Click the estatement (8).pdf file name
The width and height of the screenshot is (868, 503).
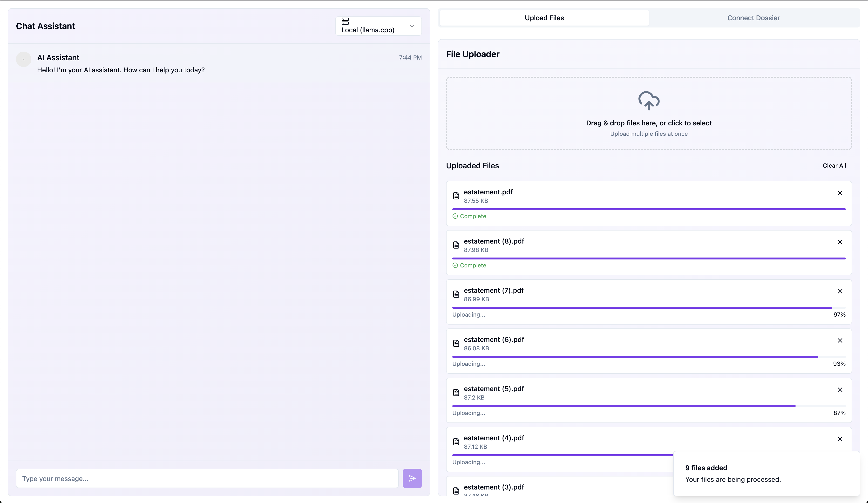[494, 241]
